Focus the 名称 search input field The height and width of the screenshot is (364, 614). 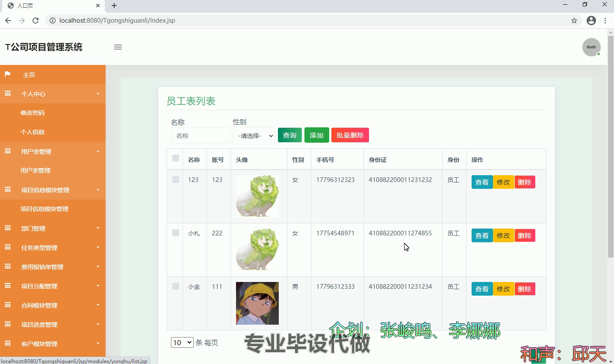201,136
